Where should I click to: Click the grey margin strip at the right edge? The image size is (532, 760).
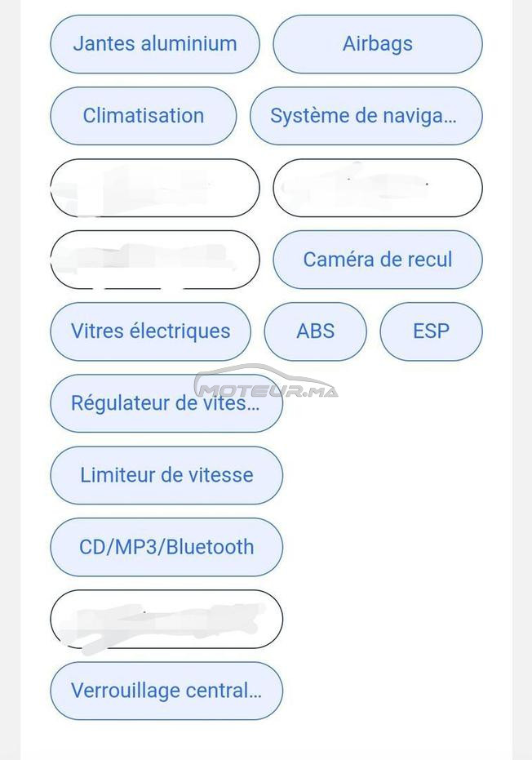coord(522,380)
